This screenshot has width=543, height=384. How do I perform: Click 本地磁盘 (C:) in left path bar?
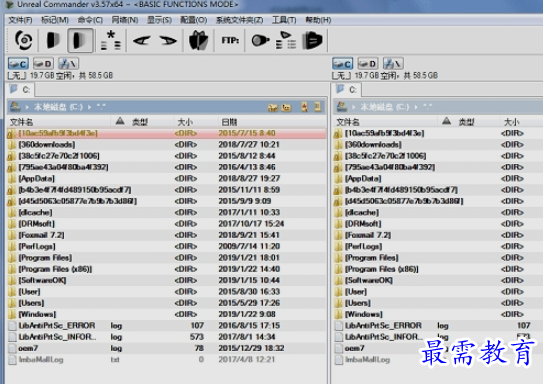(x=58, y=107)
